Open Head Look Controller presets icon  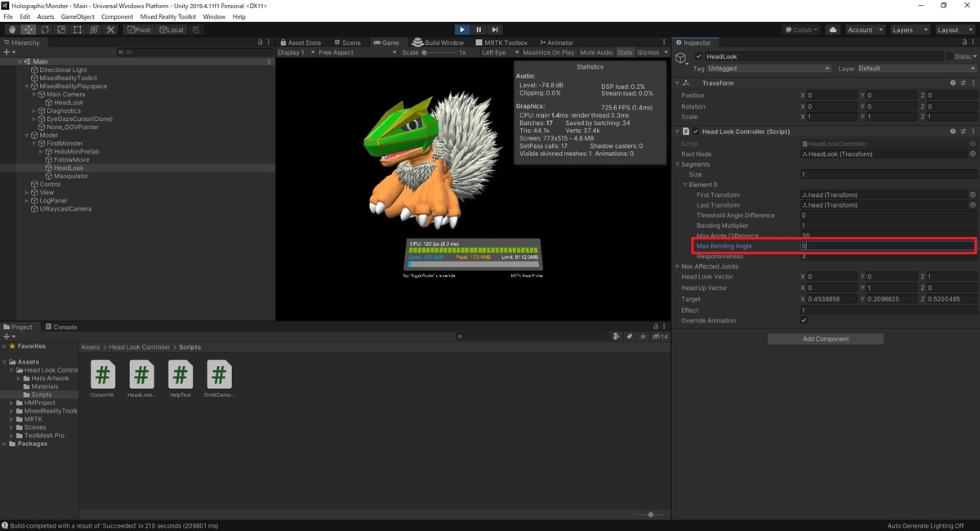963,131
